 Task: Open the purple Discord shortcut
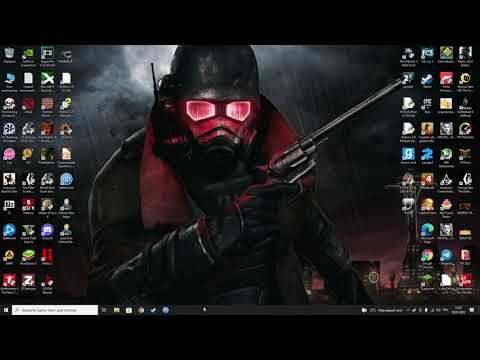click(x=47, y=232)
